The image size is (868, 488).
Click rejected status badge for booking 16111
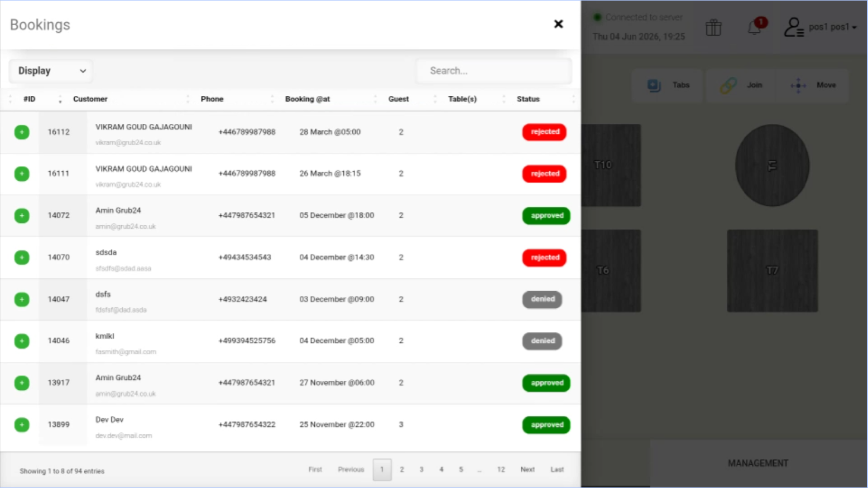coord(545,174)
